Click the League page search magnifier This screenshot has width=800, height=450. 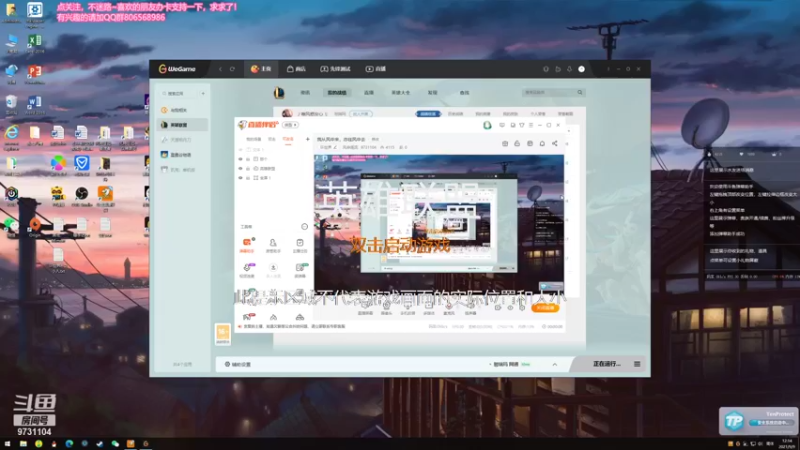580,92
